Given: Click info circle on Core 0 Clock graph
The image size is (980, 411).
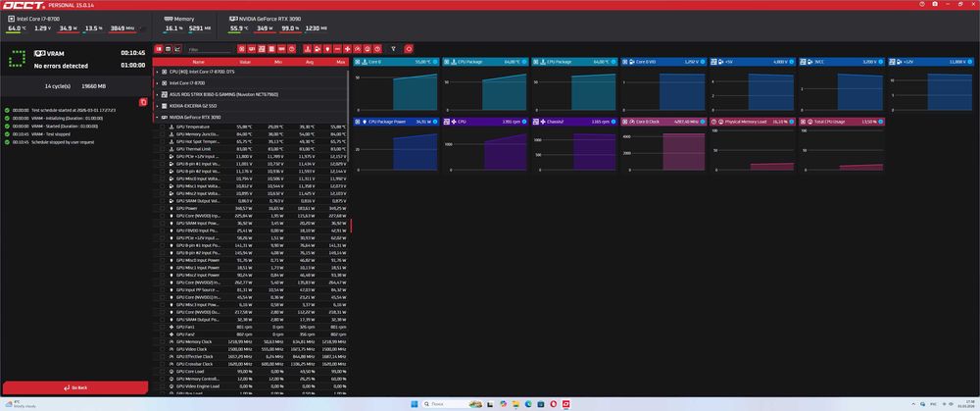Looking at the screenshot, I should tap(703, 122).
